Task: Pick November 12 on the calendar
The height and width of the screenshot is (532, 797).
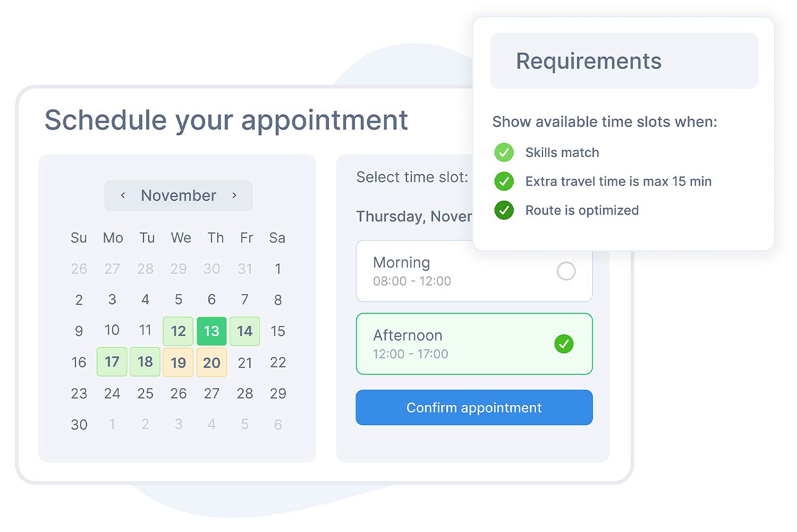Action: point(179,331)
